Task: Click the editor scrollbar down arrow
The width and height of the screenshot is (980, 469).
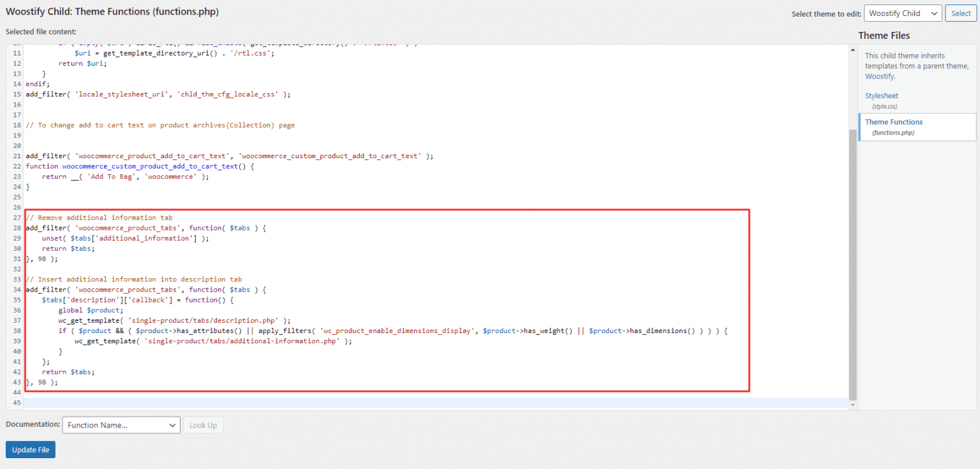Action: click(x=853, y=405)
